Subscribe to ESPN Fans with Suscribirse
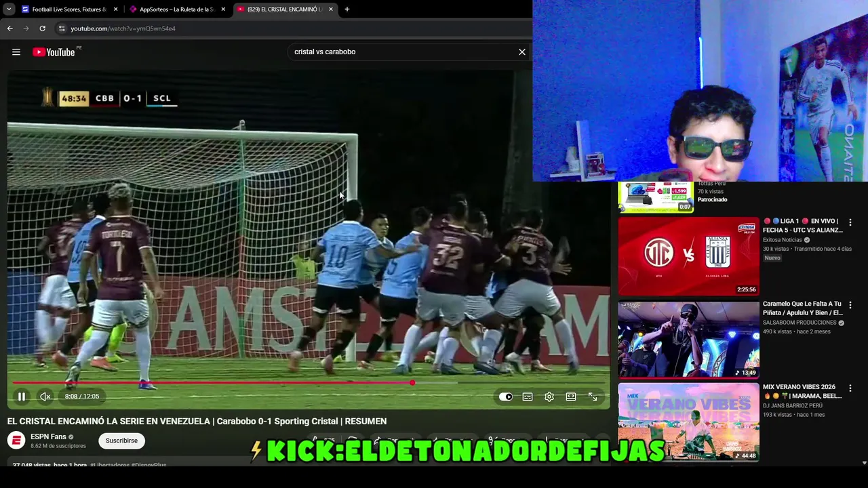The height and width of the screenshot is (488, 868). [x=121, y=441]
